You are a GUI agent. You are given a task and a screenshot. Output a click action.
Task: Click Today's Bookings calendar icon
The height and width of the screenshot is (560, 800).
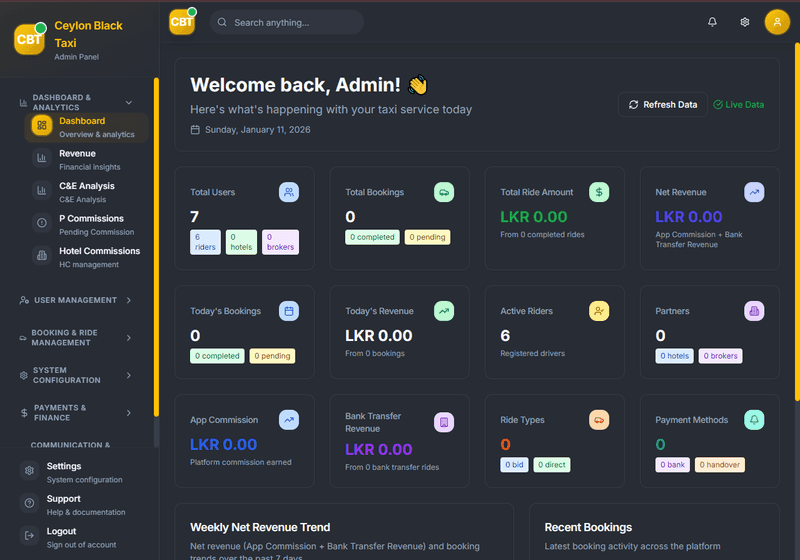click(x=289, y=311)
